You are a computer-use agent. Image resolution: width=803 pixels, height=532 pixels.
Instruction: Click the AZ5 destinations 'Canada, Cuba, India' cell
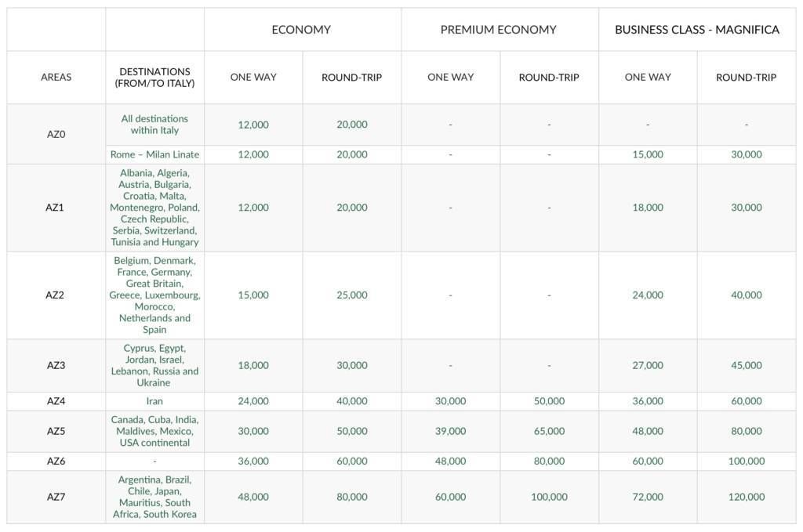point(154,431)
